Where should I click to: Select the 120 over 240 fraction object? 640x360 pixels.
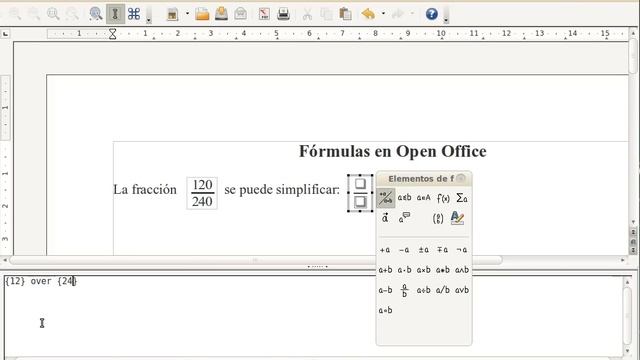tap(202, 193)
